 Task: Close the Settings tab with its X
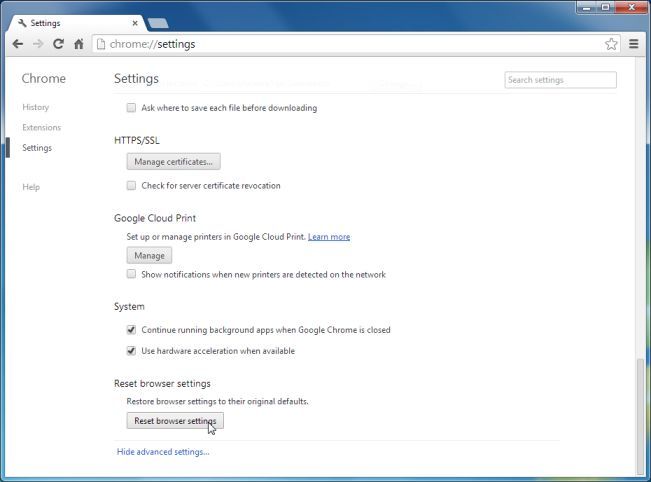pyautogui.click(x=135, y=23)
